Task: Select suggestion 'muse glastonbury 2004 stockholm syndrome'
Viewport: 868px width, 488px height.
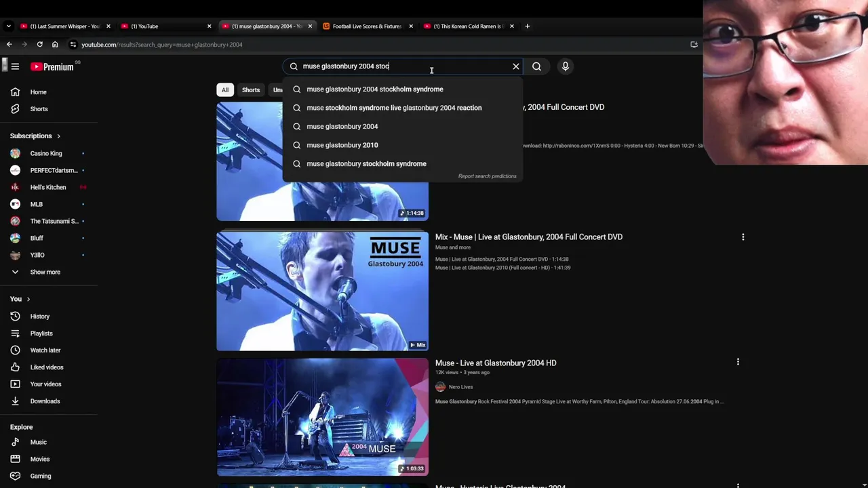Action: pos(403,89)
